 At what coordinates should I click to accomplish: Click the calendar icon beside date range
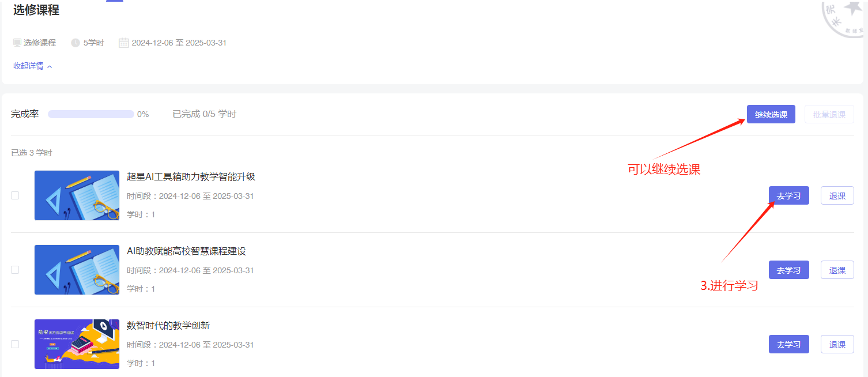124,43
